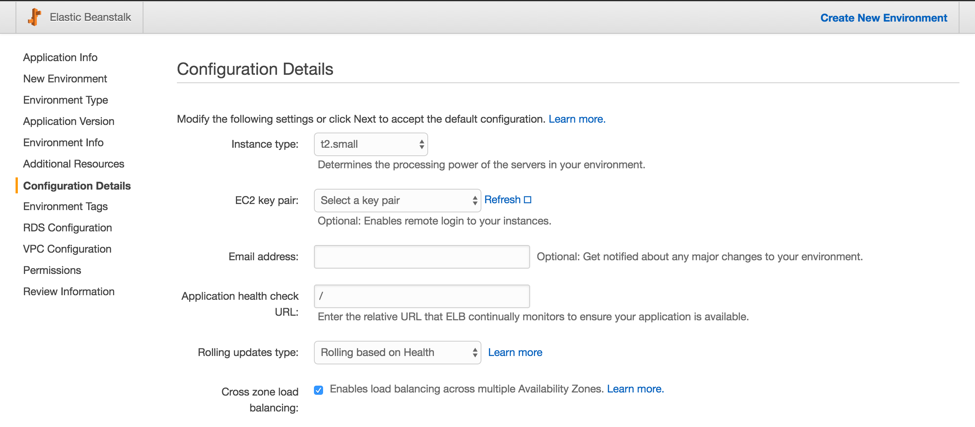The height and width of the screenshot is (427, 975).
Task: Go to VPC Configuration step
Action: [x=67, y=249]
